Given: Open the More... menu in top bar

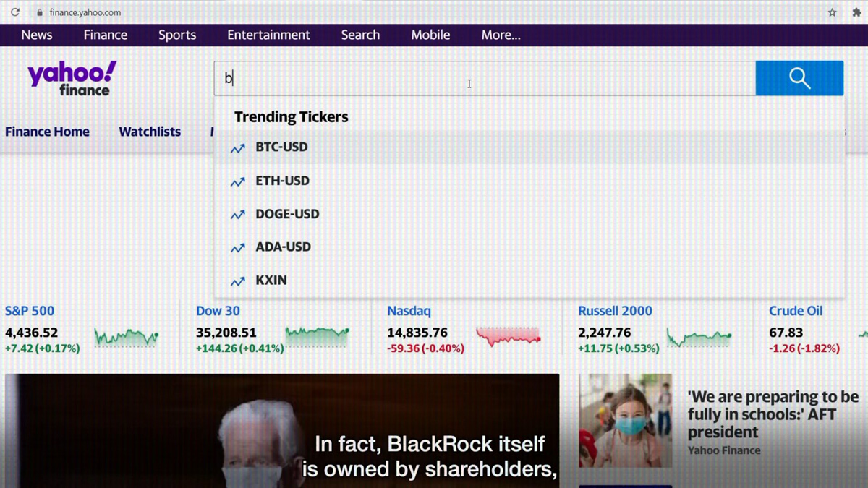Looking at the screenshot, I should pos(501,35).
